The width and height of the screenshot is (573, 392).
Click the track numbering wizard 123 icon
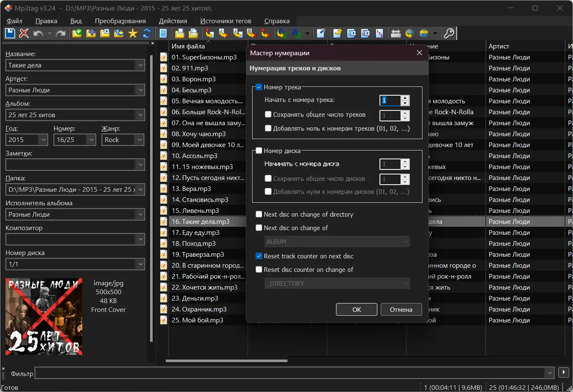coord(380,33)
